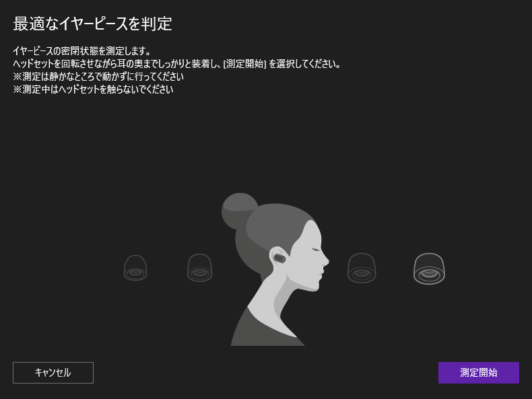532x399 pixels.
Task: Click the 最適なイヤーピースを判定 heading
Action: 93,25
